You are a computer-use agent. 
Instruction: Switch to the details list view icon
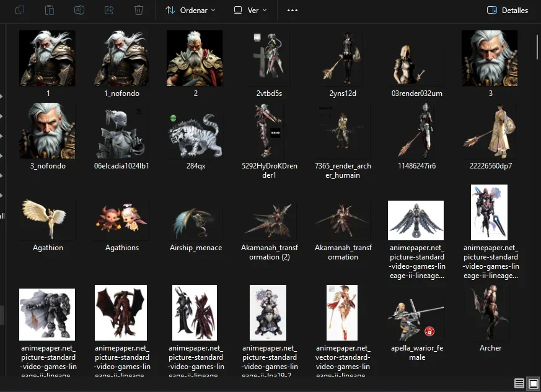point(519,383)
